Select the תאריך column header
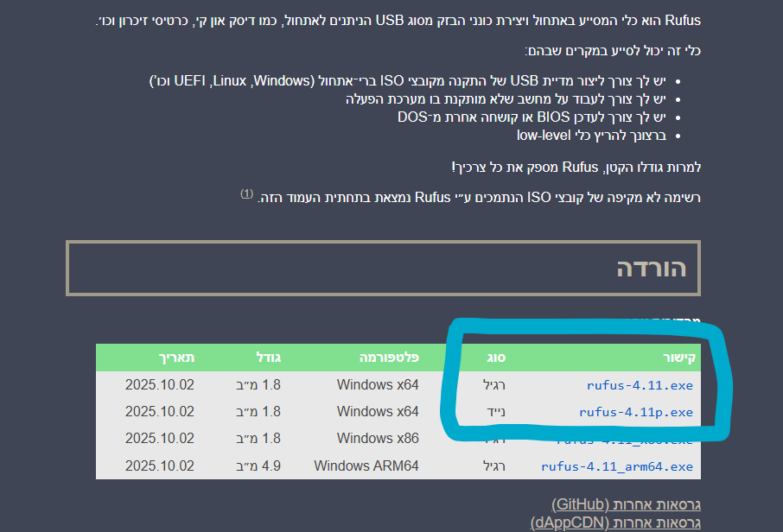The height and width of the screenshot is (532, 783). [175, 358]
